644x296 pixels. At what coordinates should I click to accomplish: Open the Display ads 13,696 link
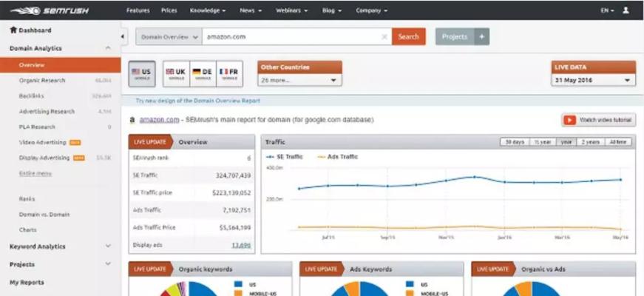point(241,245)
